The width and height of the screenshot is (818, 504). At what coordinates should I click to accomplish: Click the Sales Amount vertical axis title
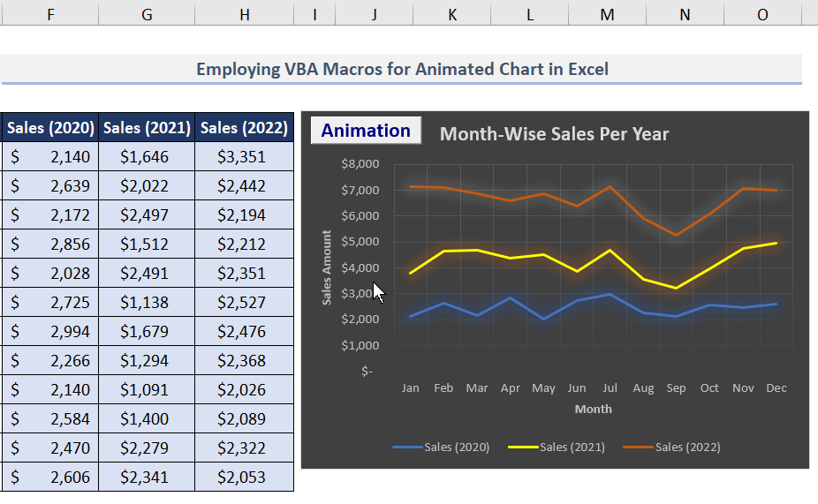pos(327,267)
